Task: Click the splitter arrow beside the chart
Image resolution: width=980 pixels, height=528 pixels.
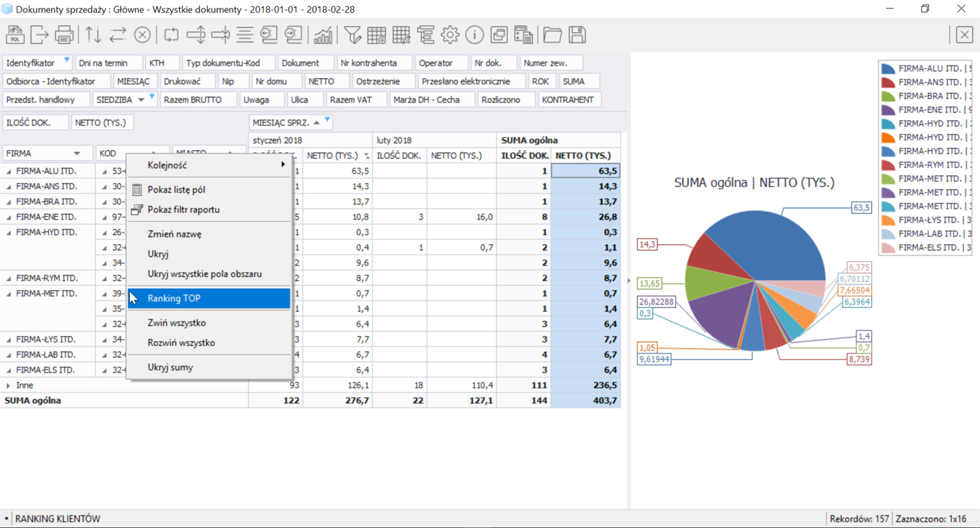Action: pos(629,281)
